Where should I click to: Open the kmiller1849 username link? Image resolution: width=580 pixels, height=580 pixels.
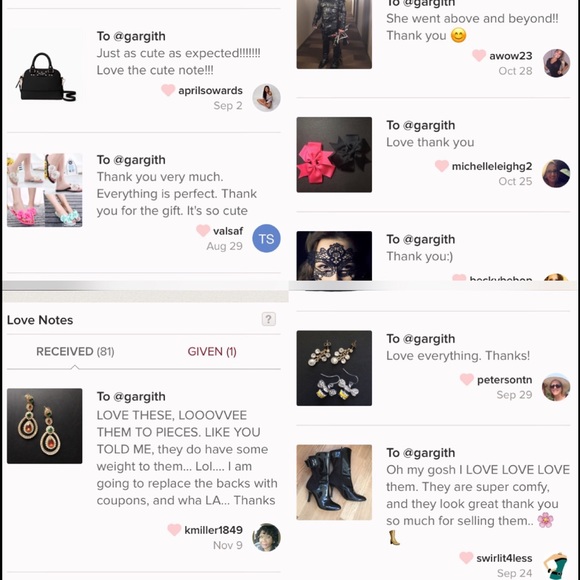click(213, 530)
